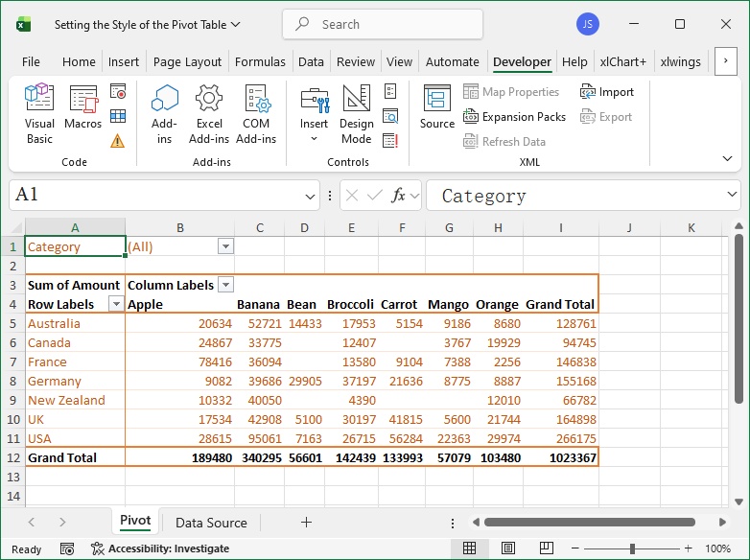Click the Search box

383,24
